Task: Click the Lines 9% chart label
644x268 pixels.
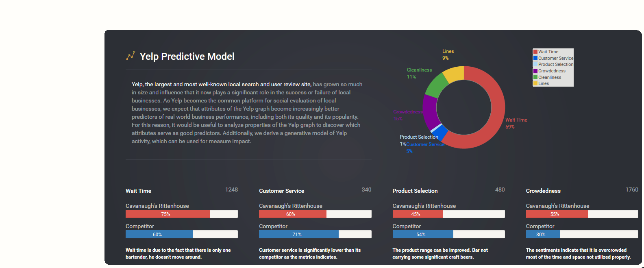Action: click(448, 54)
